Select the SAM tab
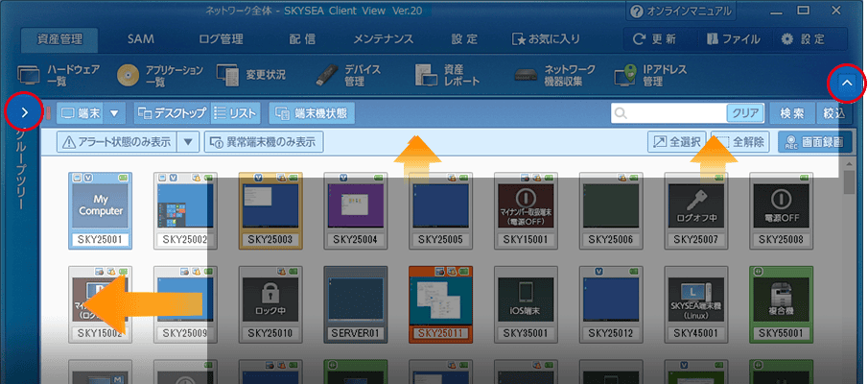 [141, 38]
